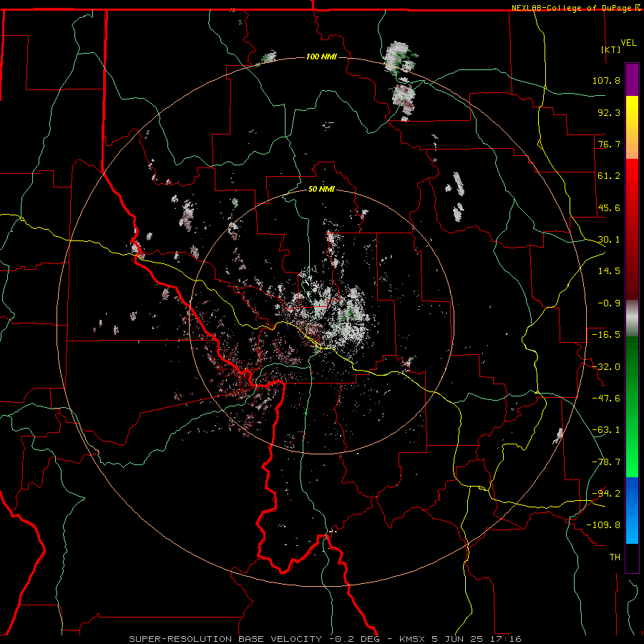Click the 50 NMI range ring label
The image size is (644, 644).
click(321, 189)
